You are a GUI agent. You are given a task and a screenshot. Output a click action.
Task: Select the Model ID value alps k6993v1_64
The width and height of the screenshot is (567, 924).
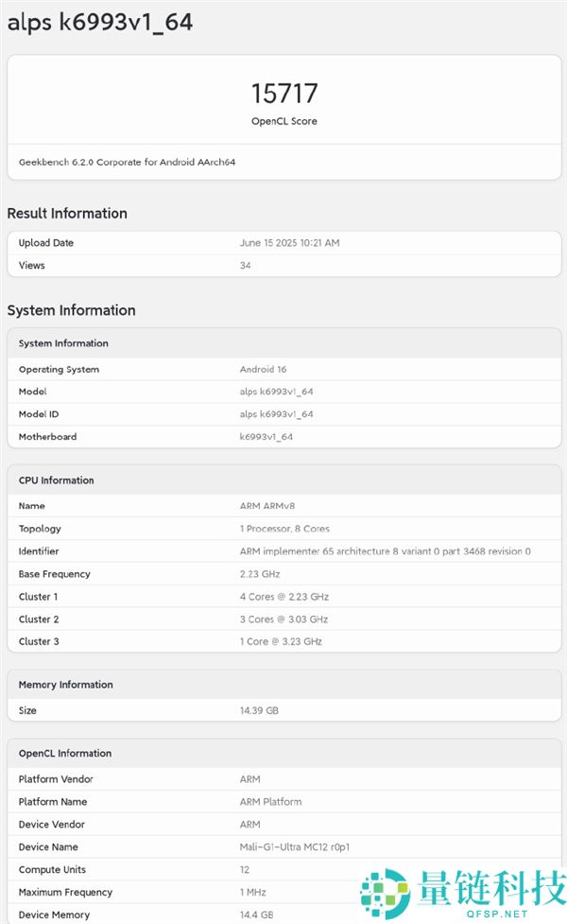277,414
